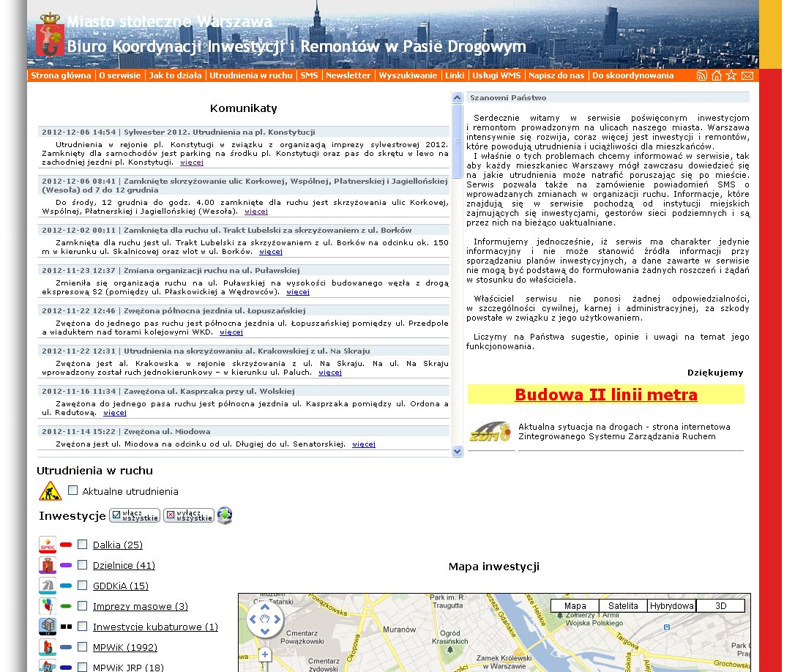The width and height of the screenshot is (795, 672).
Task: Check the Imprezy masowe (3) checkbox
Action: pos(82,605)
